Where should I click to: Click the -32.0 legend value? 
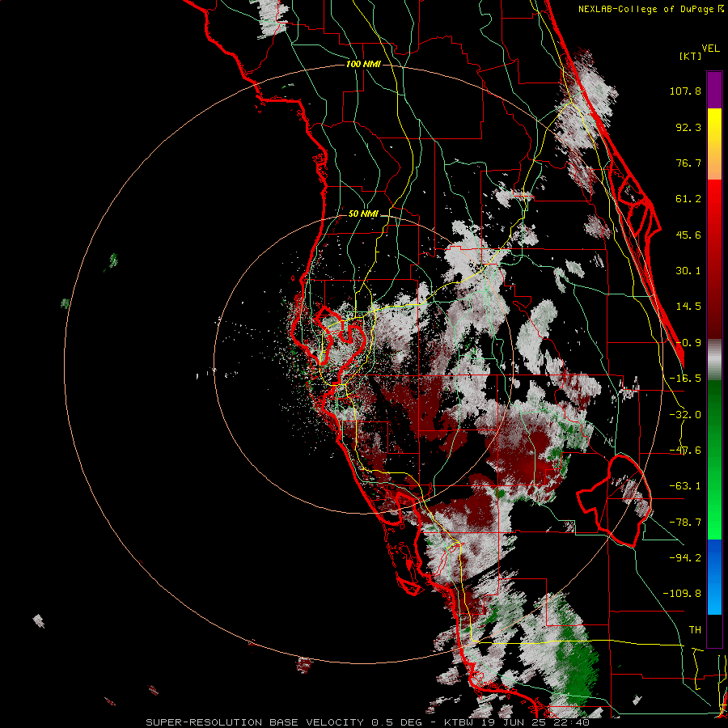pos(685,415)
